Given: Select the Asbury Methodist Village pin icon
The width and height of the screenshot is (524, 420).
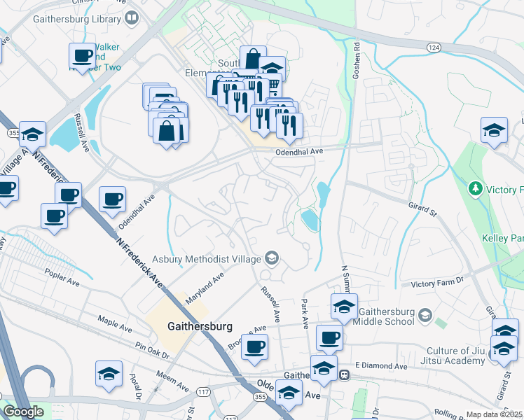Looking at the screenshot, I should coord(272,258).
